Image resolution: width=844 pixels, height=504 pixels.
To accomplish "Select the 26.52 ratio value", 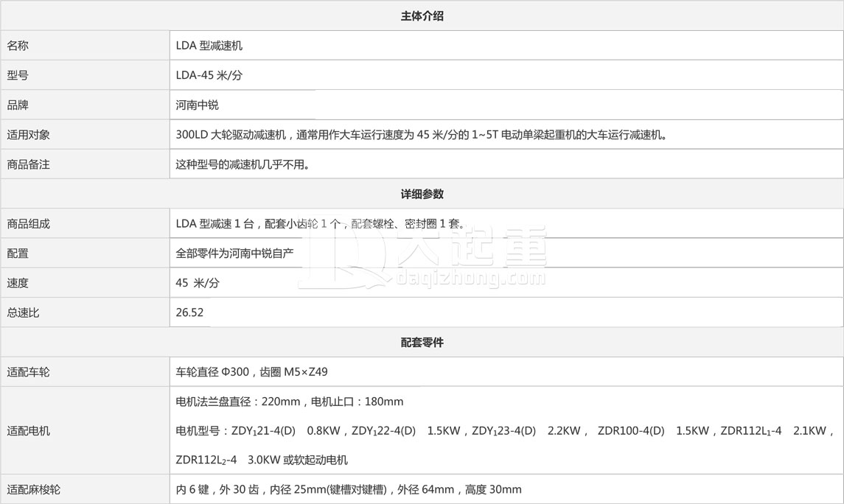I will point(189,312).
